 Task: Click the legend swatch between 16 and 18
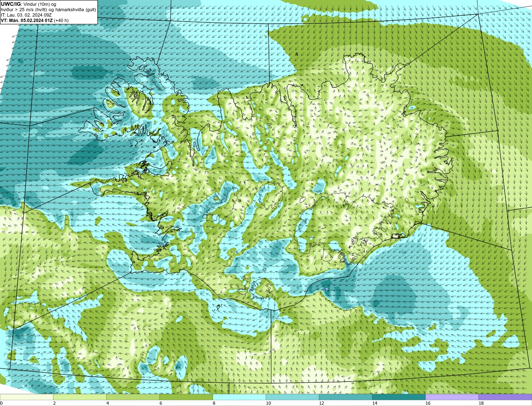452,397
